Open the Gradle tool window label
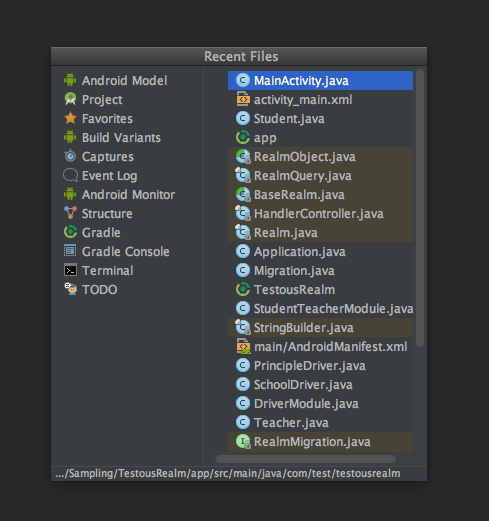 [x=101, y=232]
